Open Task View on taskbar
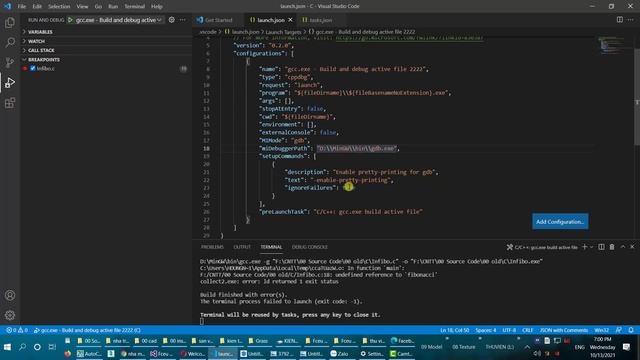Viewport: 640px width, 360px height. (52, 347)
